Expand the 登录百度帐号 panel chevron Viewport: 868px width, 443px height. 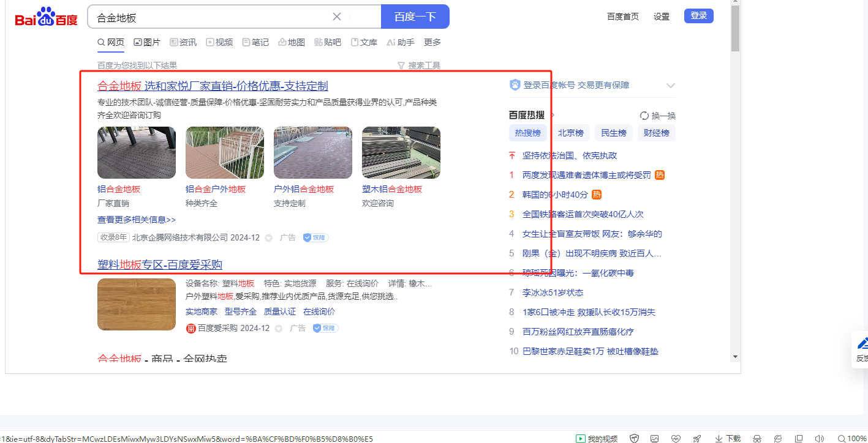pos(671,86)
